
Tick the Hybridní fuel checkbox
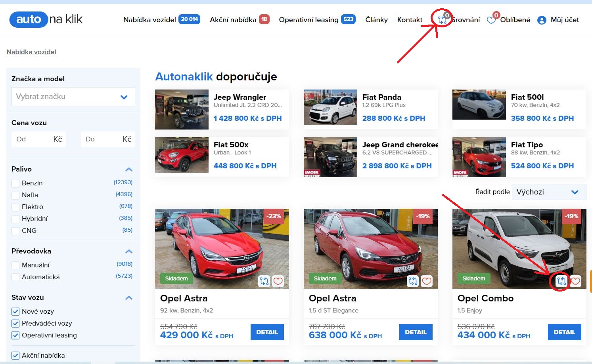pos(15,219)
